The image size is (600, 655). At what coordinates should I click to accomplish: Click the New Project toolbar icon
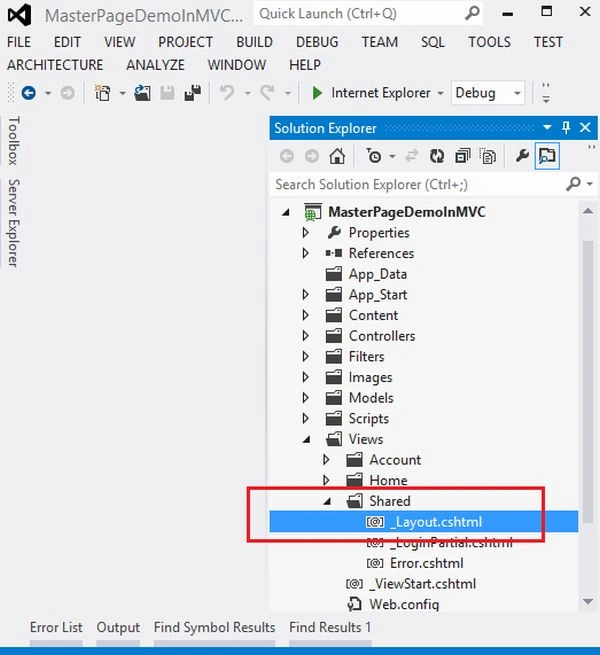[102, 93]
